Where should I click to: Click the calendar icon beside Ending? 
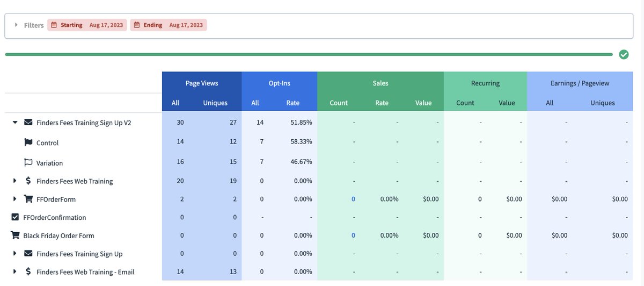pyautogui.click(x=136, y=25)
